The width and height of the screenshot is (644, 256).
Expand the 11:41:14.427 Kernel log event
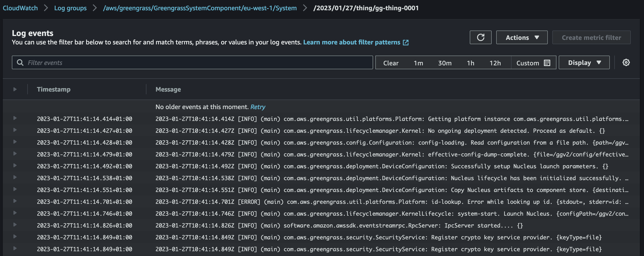pos(15,130)
